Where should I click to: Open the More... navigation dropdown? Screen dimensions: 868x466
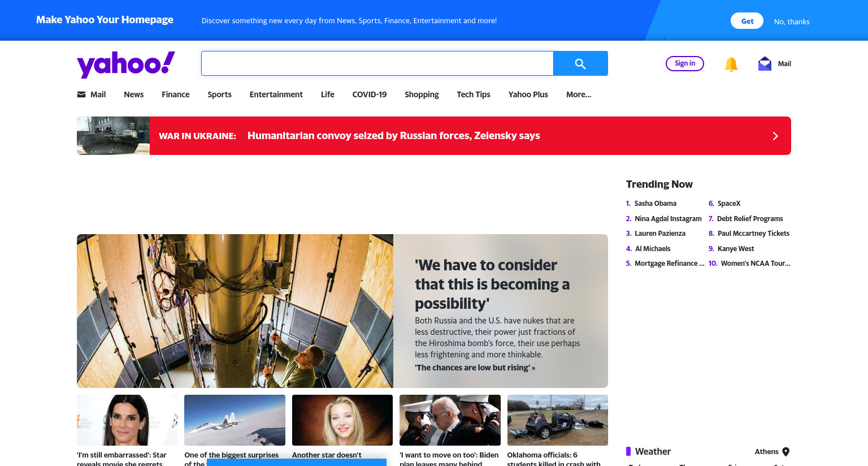click(579, 94)
